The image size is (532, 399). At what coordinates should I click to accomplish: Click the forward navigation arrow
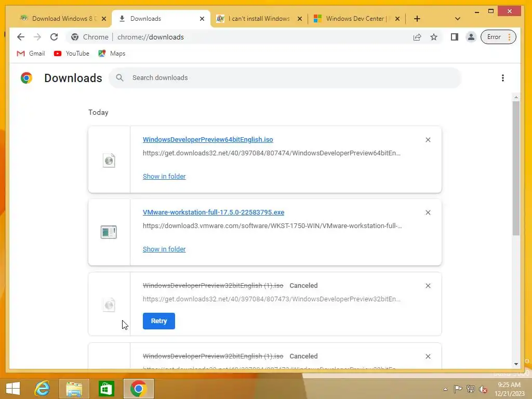(x=37, y=37)
